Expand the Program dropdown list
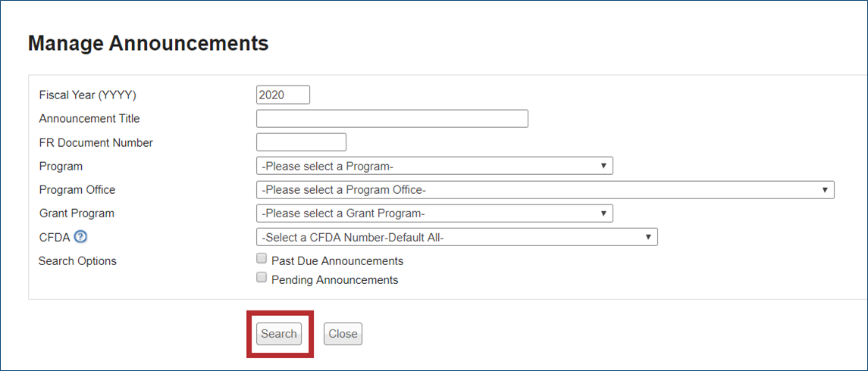This screenshot has width=868, height=371. [x=434, y=166]
